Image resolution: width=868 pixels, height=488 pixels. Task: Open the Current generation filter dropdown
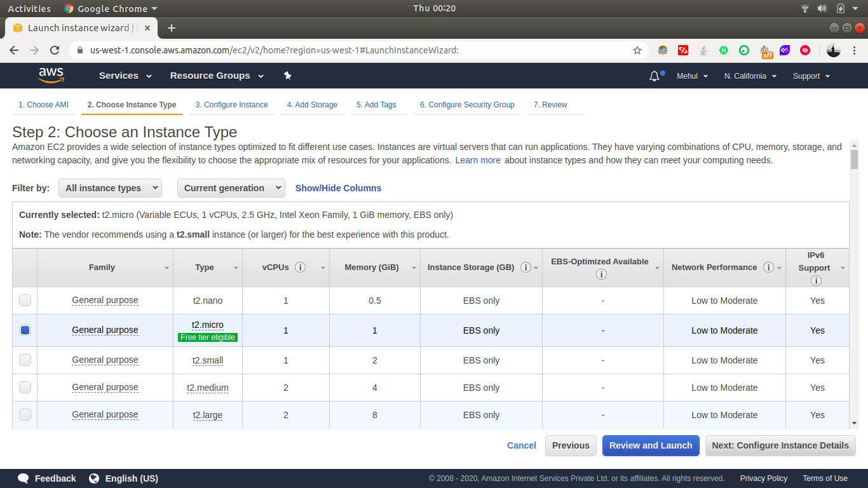pos(231,188)
